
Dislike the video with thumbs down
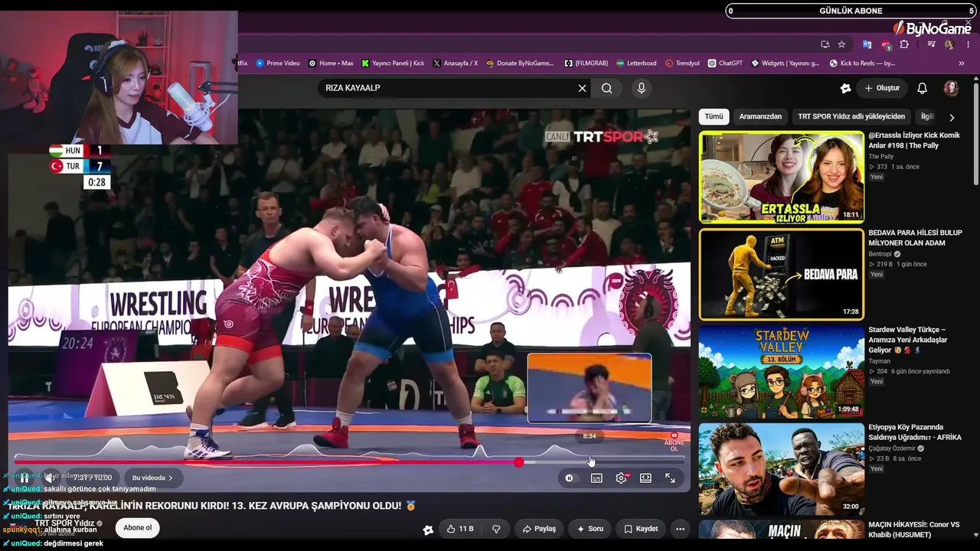point(496,529)
